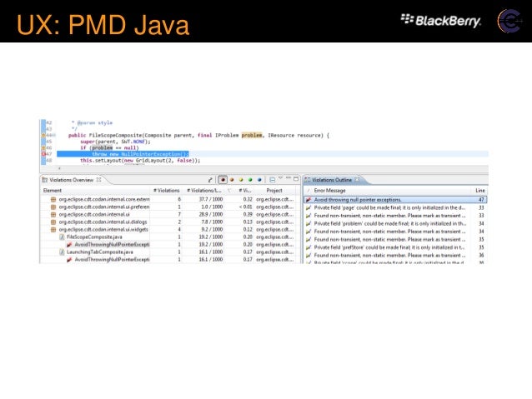This screenshot has height=399, width=532.
Task: Close the Violations Outline tab
Action: [x=357, y=180]
